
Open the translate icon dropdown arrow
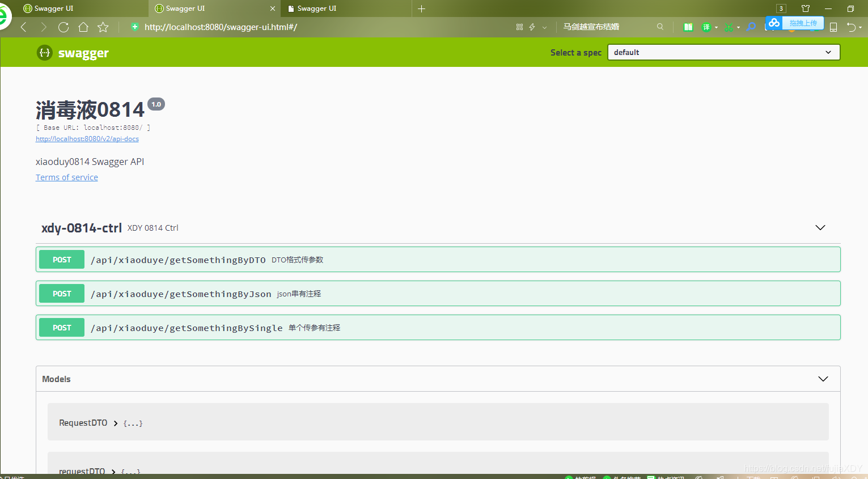716,27
